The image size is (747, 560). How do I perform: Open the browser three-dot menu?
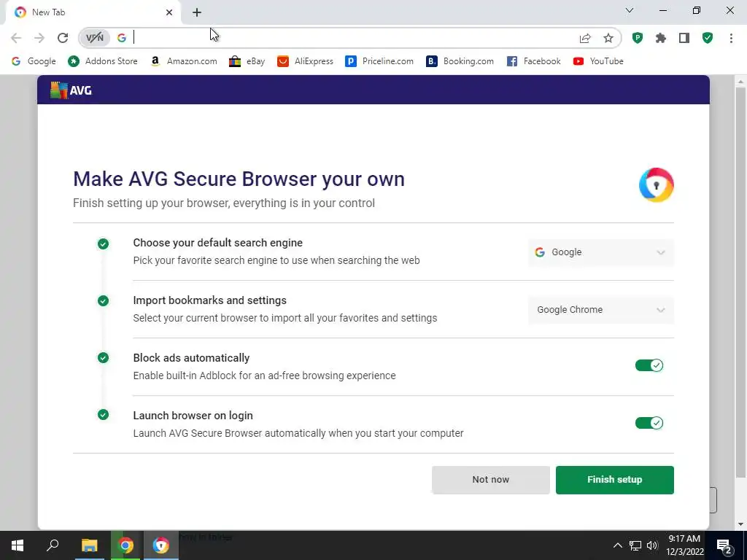point(731,38)
